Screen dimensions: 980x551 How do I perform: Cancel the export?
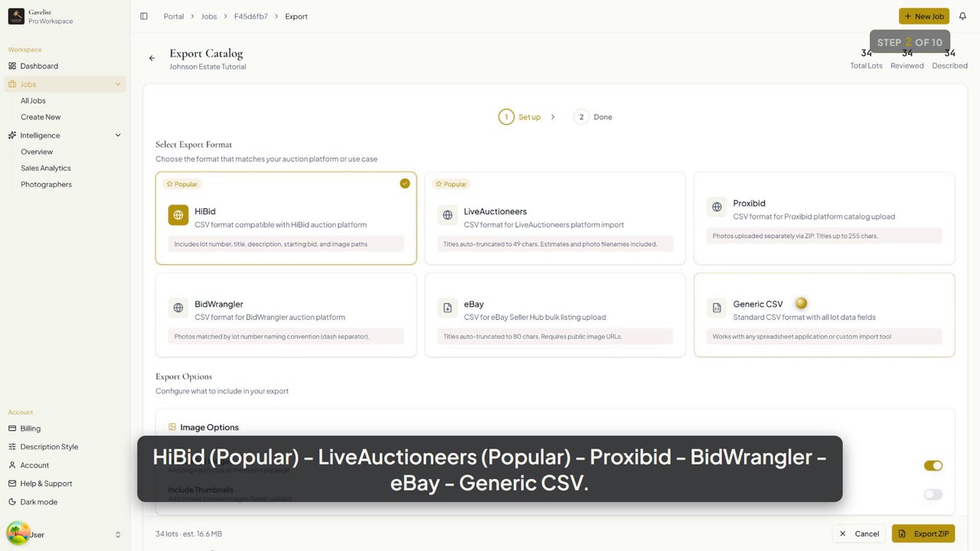point(859,533)
